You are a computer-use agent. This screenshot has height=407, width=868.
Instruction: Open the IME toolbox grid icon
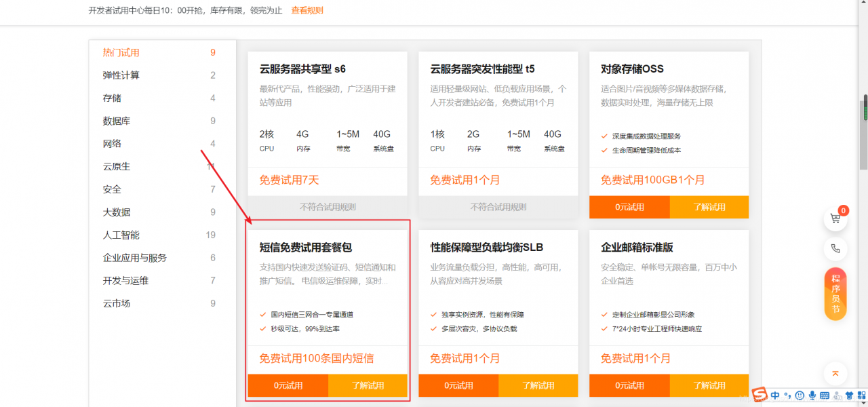[862, 395]
